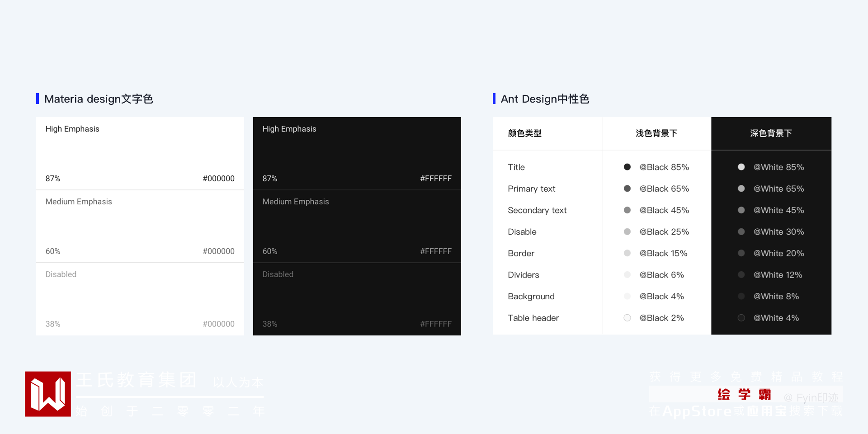Select the "Dividers" row label
The width and height of the screenshot is (868, 434).
524,275
